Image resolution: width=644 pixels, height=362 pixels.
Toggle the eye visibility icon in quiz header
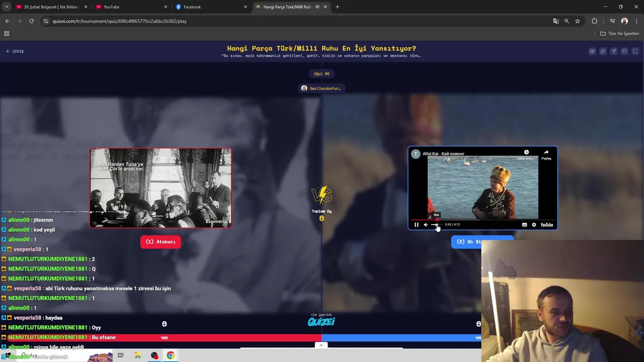click(592, 51)
